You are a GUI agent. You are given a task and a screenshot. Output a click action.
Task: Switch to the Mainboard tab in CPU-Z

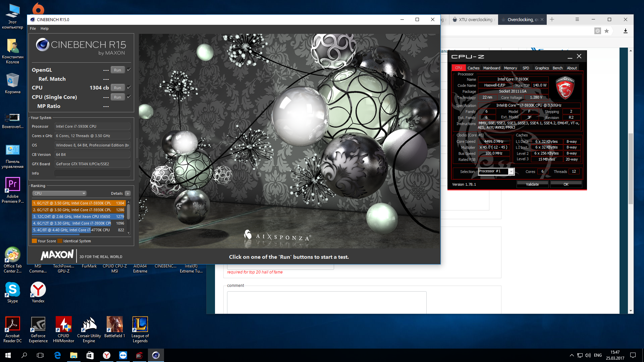491,68
